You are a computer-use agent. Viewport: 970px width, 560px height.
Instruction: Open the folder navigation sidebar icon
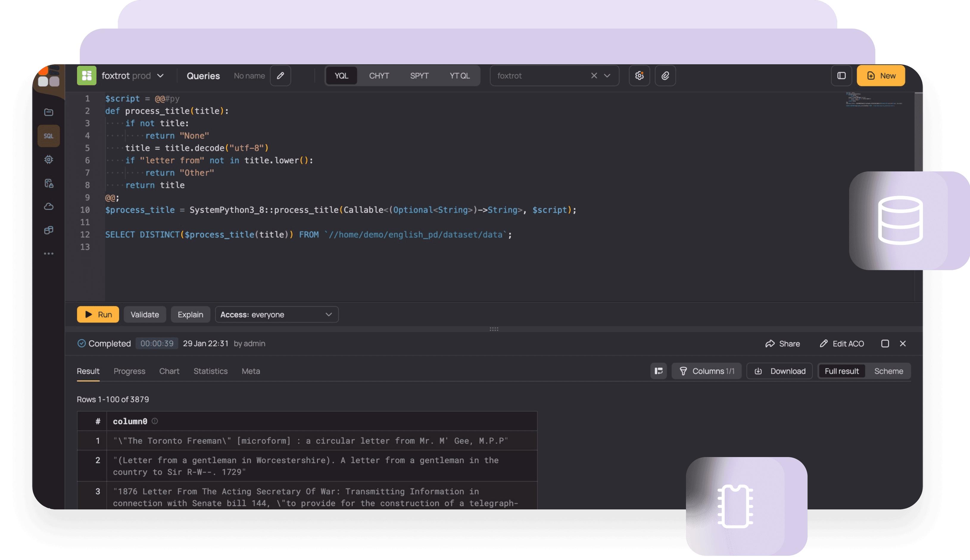pyautogui.click(x=49, y=112)
